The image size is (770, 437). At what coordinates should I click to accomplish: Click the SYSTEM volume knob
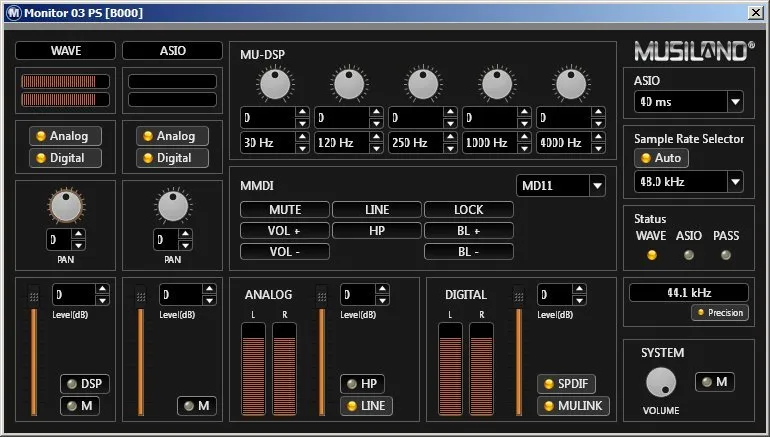click(661, 382)
